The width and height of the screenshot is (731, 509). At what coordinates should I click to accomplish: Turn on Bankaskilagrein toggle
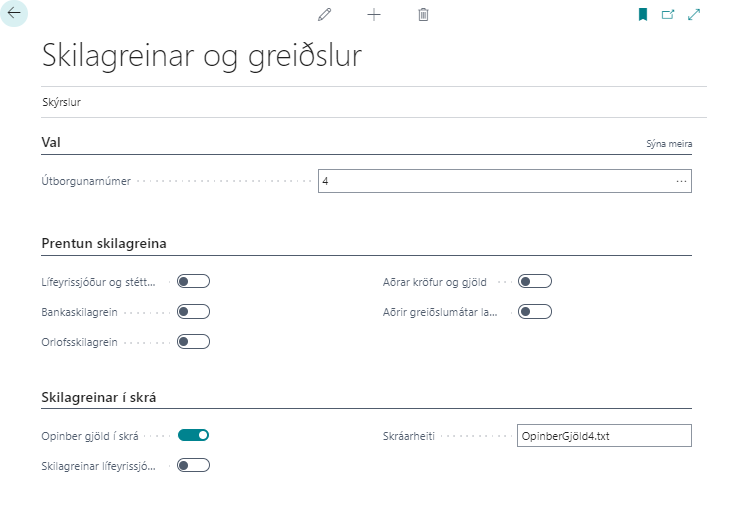pos(193,312)
